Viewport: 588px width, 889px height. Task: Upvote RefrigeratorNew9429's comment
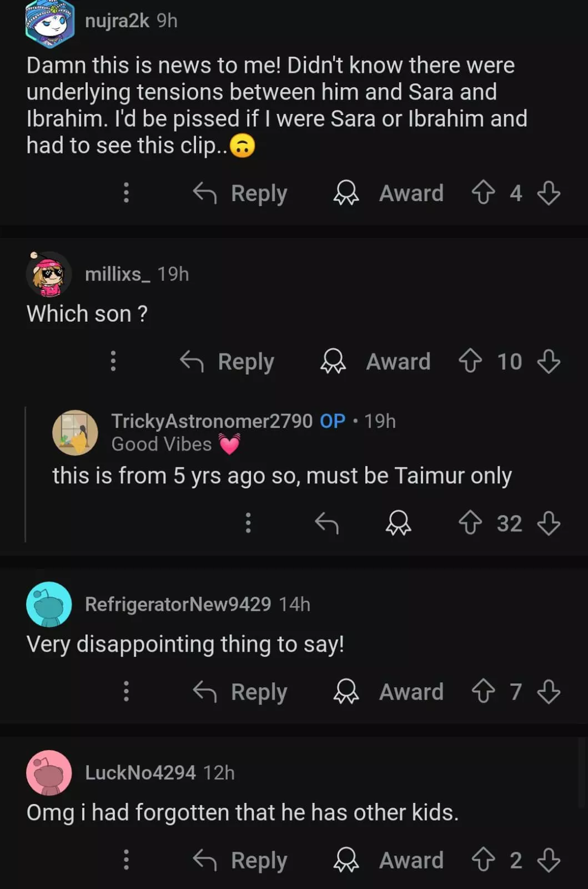coord(483,692)
